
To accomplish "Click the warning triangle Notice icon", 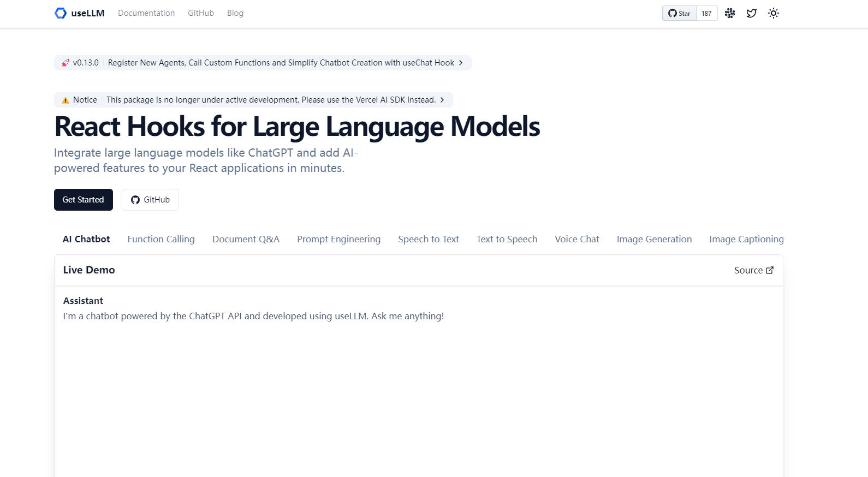I will [66, 100].
